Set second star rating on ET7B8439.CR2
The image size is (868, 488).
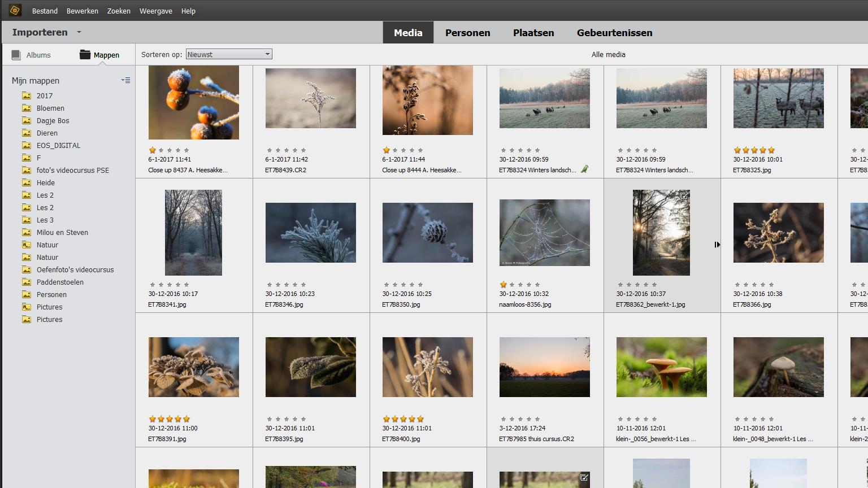278,150
